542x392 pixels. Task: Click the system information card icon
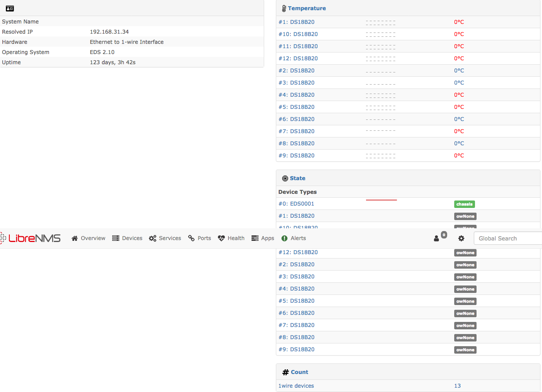[x=9, y=8]
